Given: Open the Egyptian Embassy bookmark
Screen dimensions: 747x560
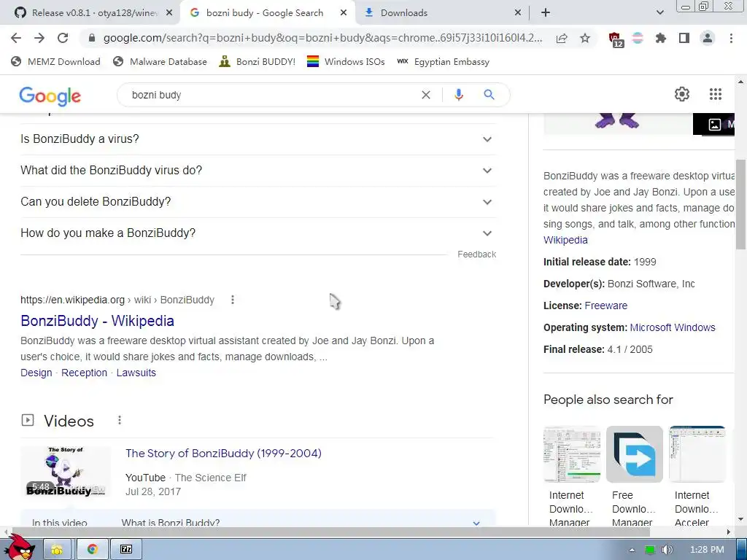Looking at the screenshot, I should [443, 61].
